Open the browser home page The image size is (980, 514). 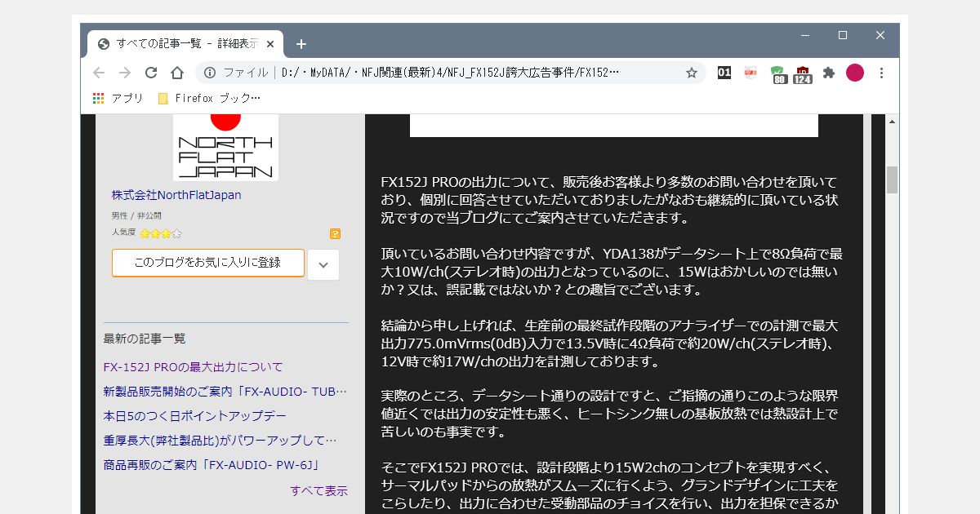[x=177, y=73]
